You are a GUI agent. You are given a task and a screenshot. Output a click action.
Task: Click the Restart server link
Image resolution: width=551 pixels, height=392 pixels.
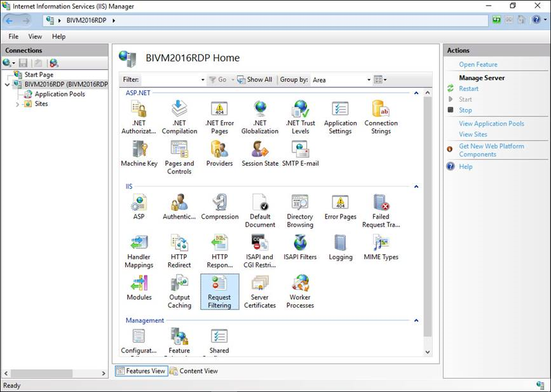(468, 89)
